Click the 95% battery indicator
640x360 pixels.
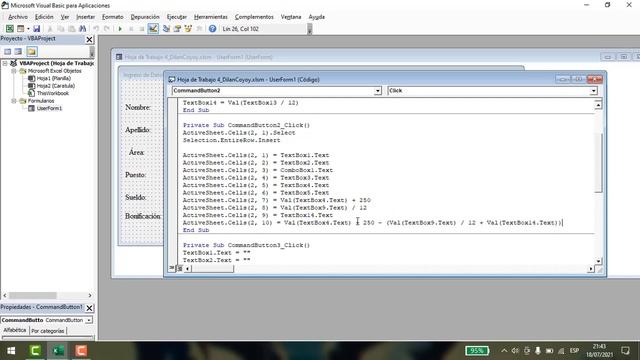tap(477, 351)
